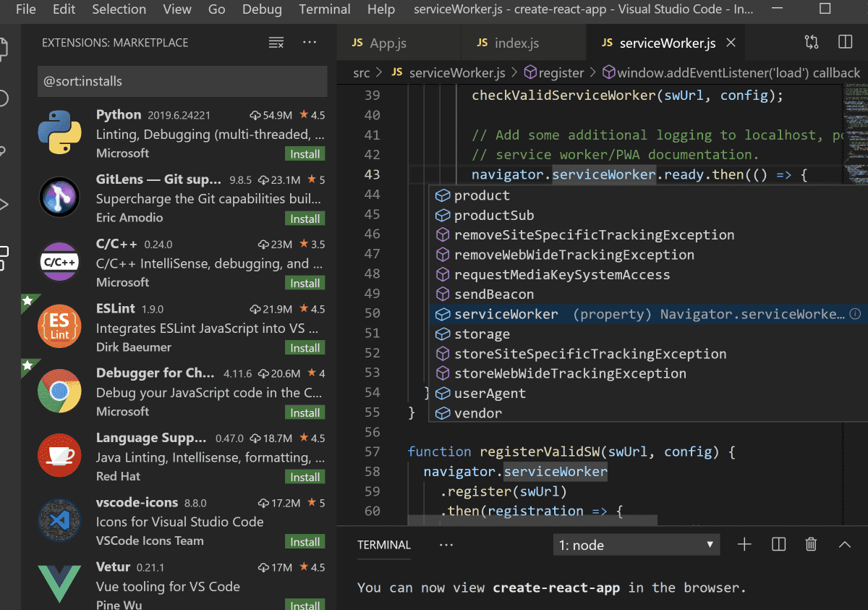
Task: Show details info icon for serviceWorker suggestion
Action: click(x=855, y=314)
